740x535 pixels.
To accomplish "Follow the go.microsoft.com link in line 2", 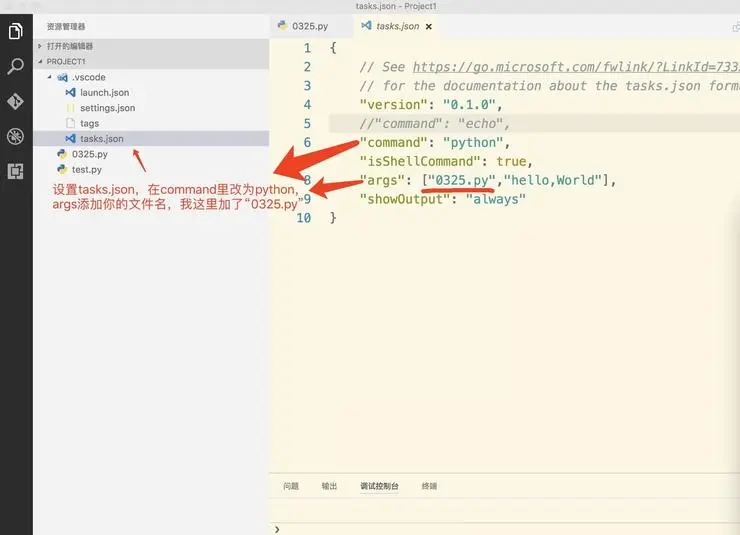I will [576, 67].
